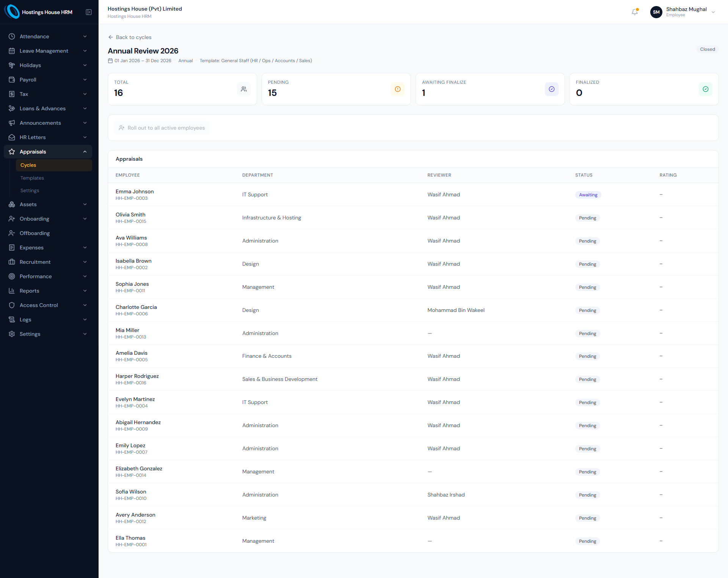
Task: Click Roll out to all active employees
Action: tap(162, 128)
